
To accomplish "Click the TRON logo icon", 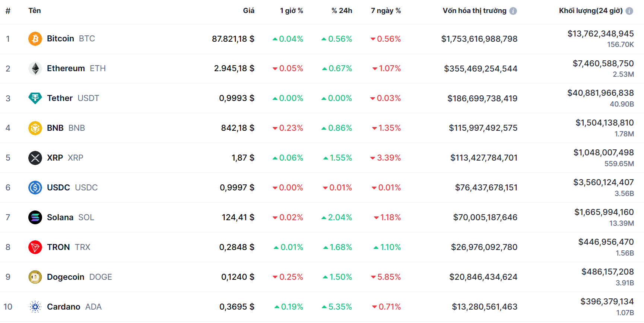I will 35,247.
